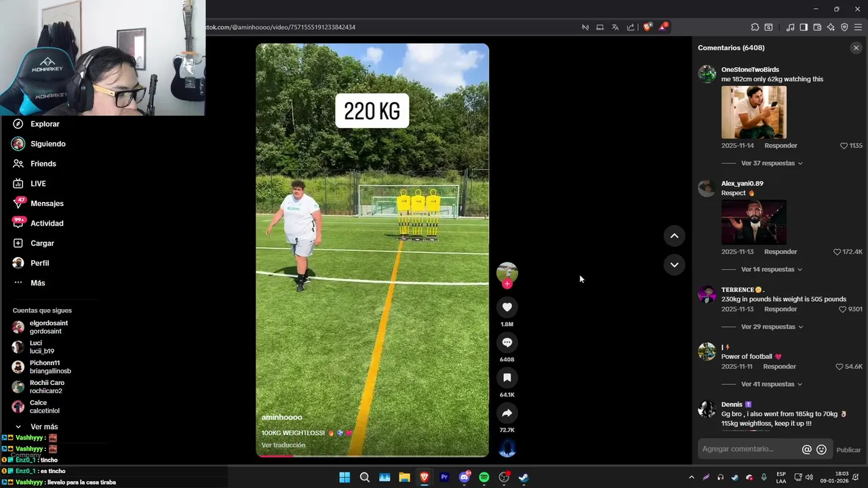Go to next video down arrow
Viewport: 868px width, 488px height.
pyautogui.click(x=674, y=265)
